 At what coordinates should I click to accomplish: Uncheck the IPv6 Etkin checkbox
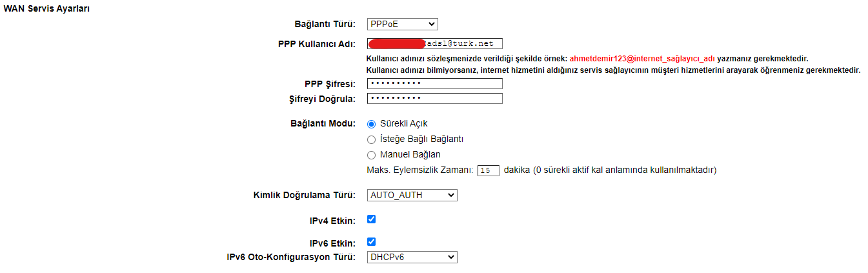point(371,242)
